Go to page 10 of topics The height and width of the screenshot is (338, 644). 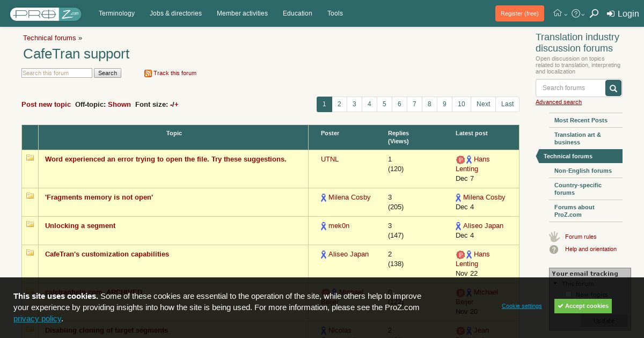(462, 104)
